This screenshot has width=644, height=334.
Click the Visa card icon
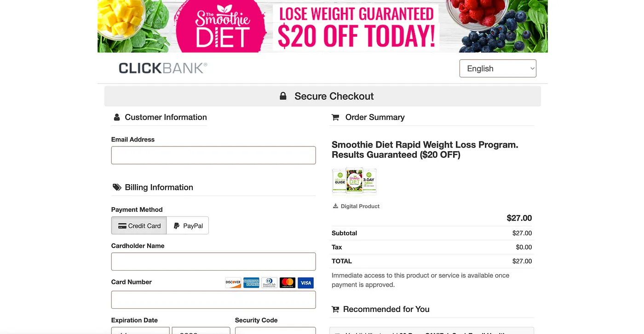tap(305, 283)
